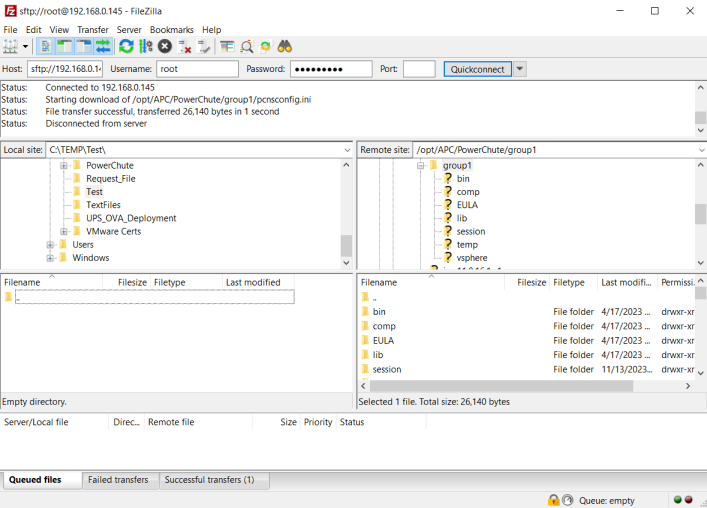Toggle processing of transfer queue
The width and height of the screenshot is (707, 508).
point(146,46)
